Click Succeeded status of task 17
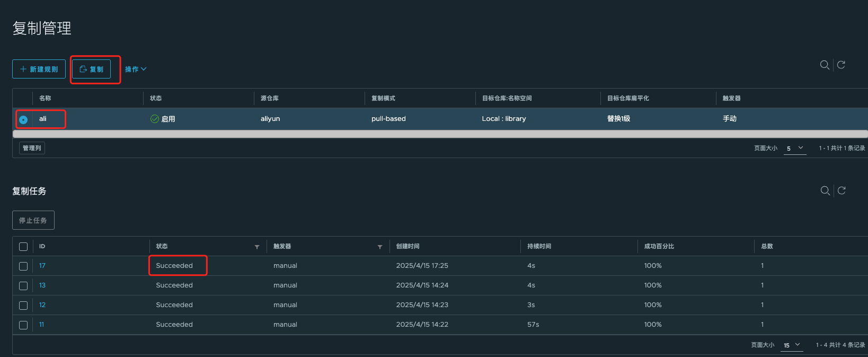Image resolution: width=868 pixels, height=357 pixels. point(174,266)
